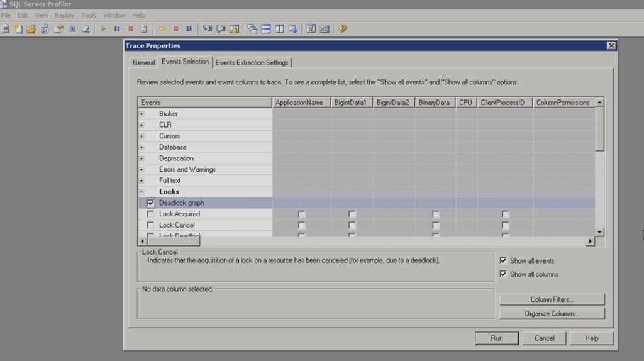Click the New Trace toolbar icon
The width and height of the screenshot is (644, 361).
coord(5,29)
